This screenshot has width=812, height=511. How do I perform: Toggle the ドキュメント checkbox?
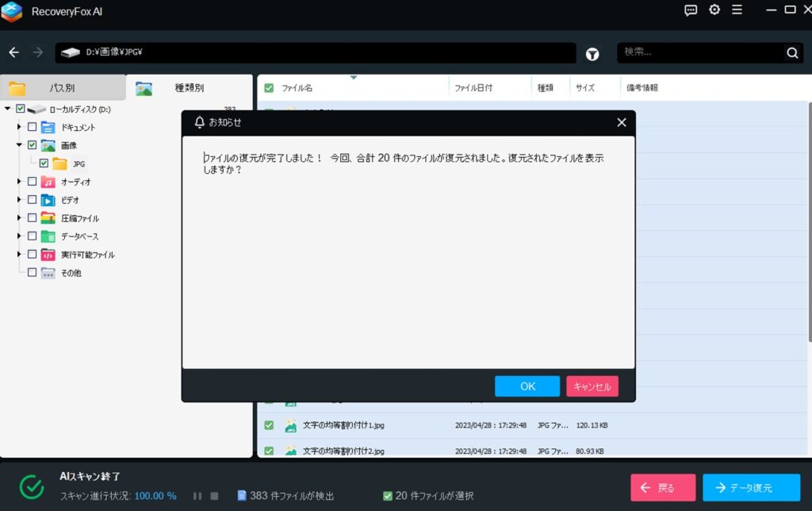coord(33,127)
